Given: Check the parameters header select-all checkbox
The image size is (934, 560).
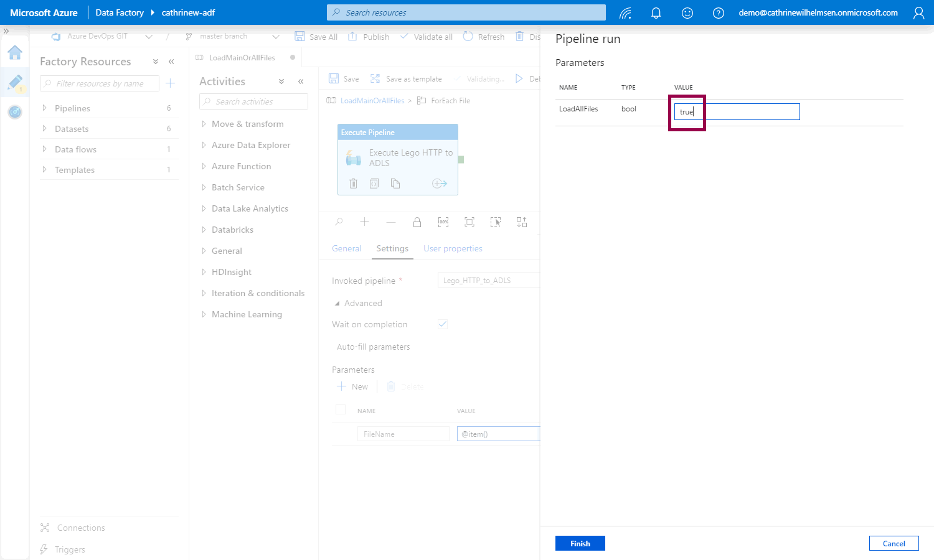Looking at the screenshot, I should point(341,409).
